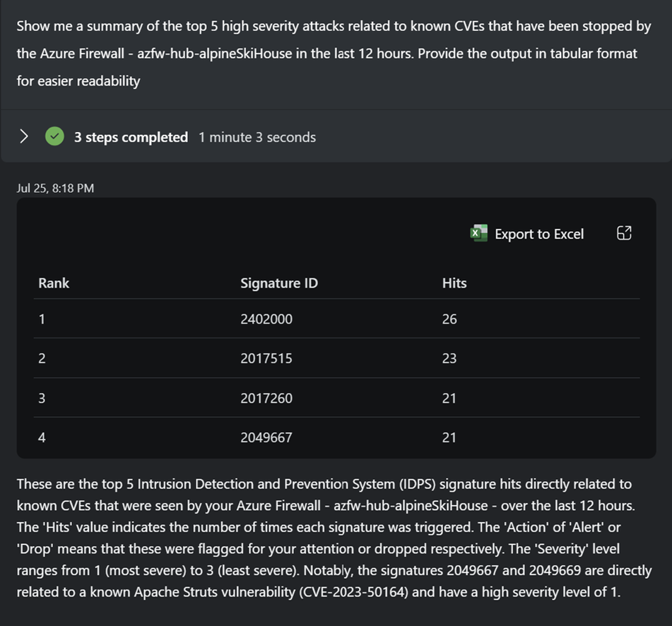The height and width of the screenshot is (626, 672).
Task: Click signature ID 2049667 in row four
Action: tap(266, 438)
